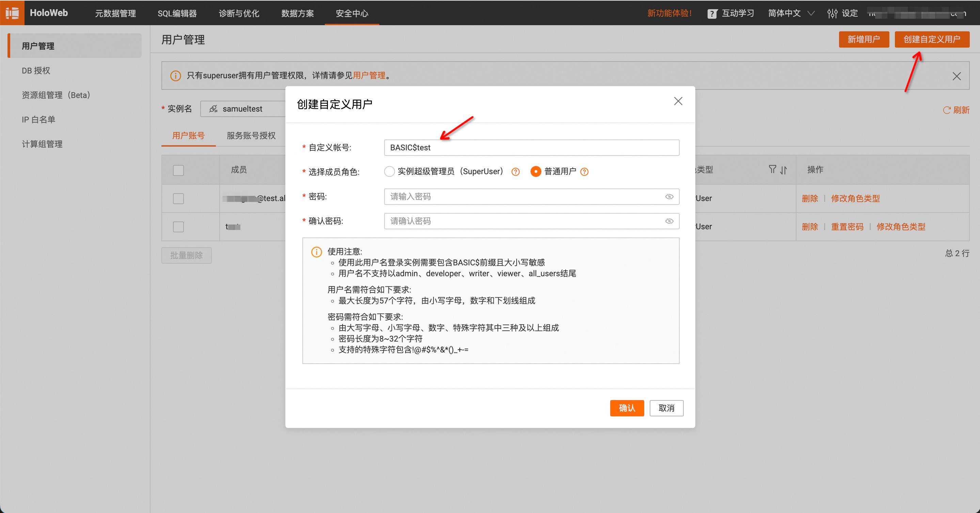
Task: Sort the type column
Action: click(x=784, y=170)
